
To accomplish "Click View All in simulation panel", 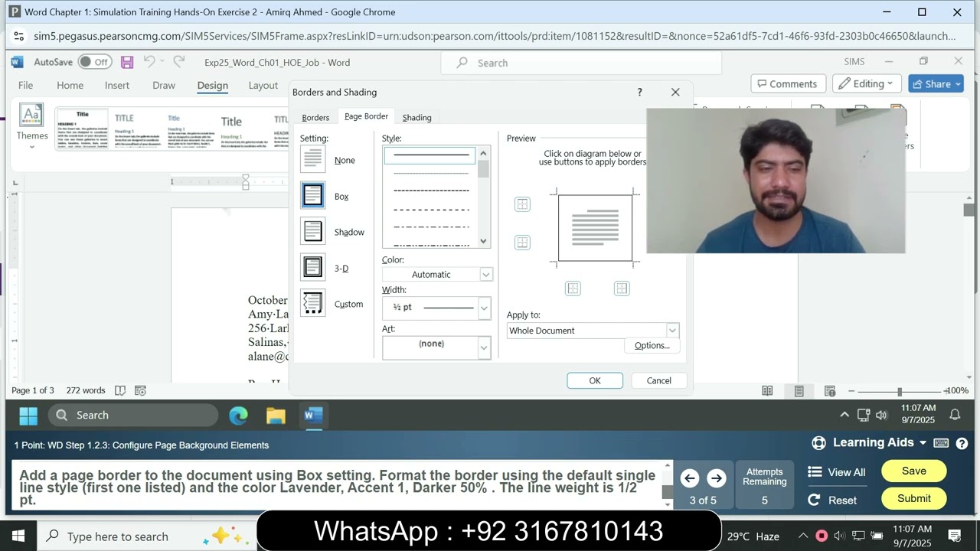I will (837, 472).
